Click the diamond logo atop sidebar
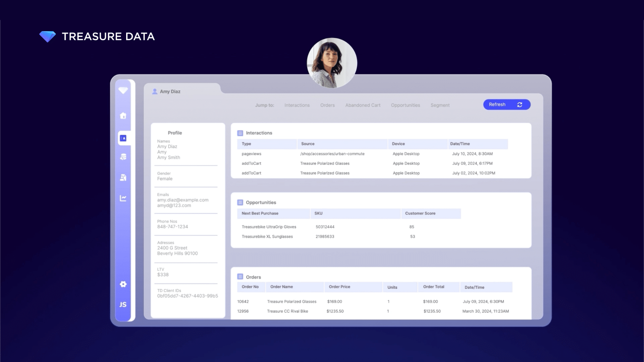This screenshot has height=362, width=644. pos(123,90)
